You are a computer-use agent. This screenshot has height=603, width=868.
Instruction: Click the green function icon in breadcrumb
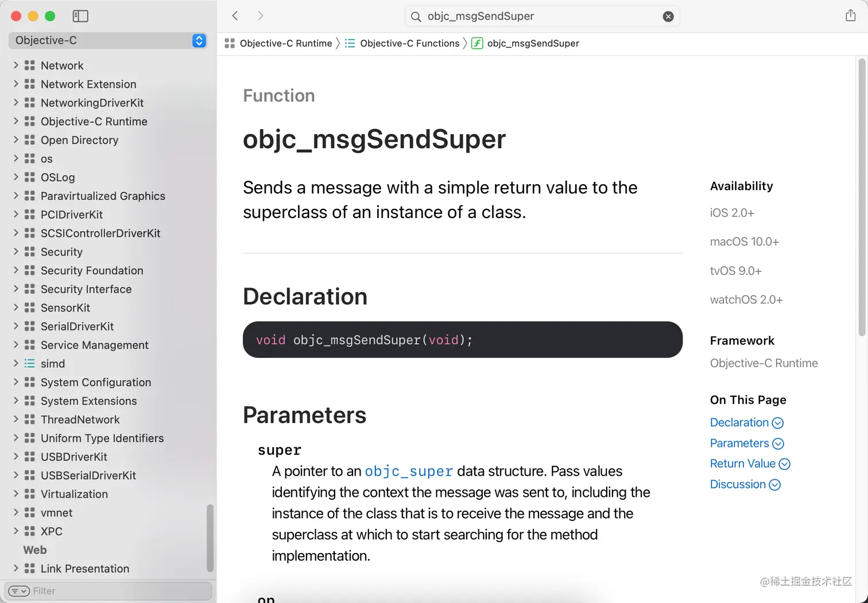(477, 43)
